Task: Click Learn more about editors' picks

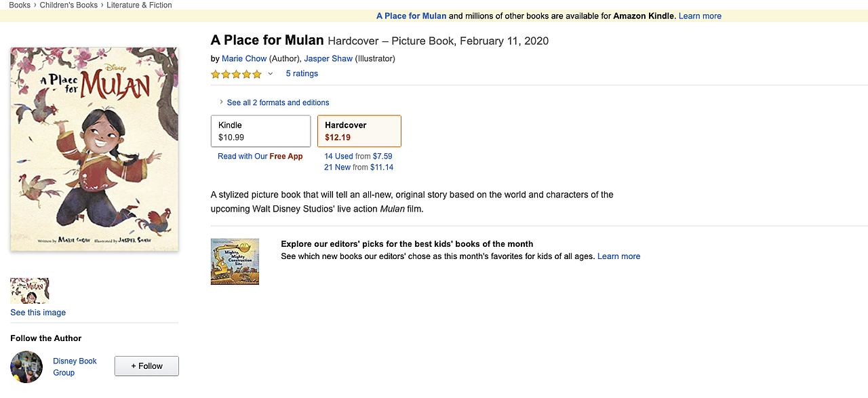Action: pyautogui.click(x=618, y=256)
